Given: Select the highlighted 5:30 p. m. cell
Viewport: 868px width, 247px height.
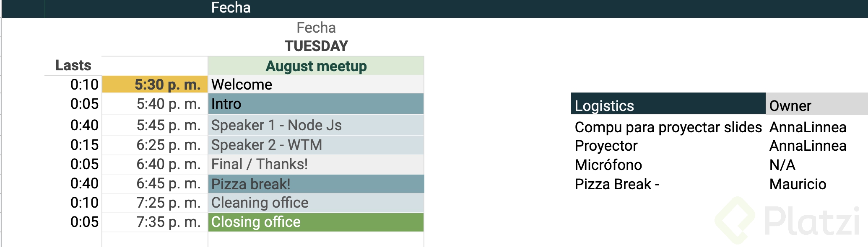Looking at the screenshot, I should click(155, 85).
